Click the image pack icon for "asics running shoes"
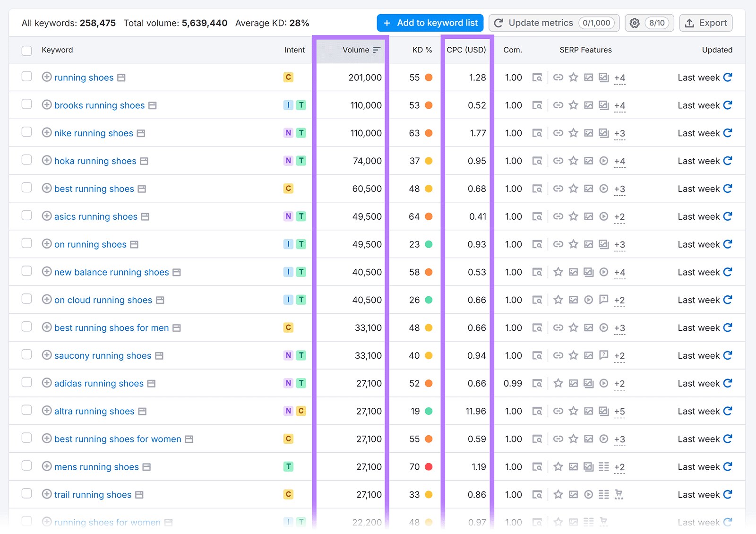Image resolution: width=756 pixels, height=534 pixels. click(x=588, y=216)
